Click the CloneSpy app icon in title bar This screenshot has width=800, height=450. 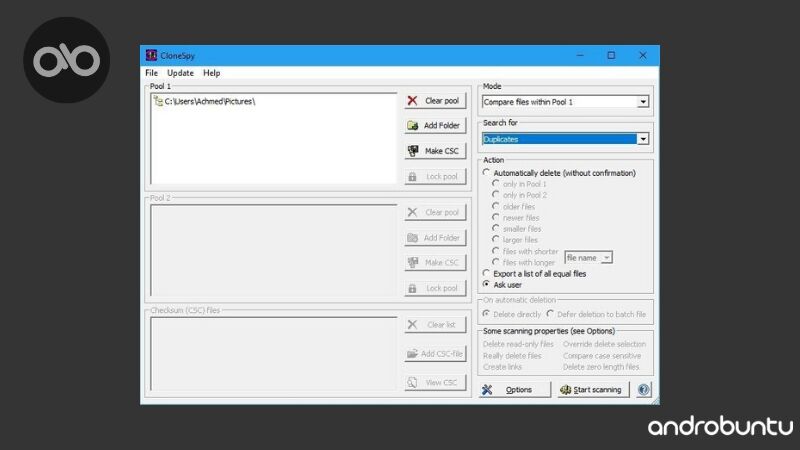(151, 55)
